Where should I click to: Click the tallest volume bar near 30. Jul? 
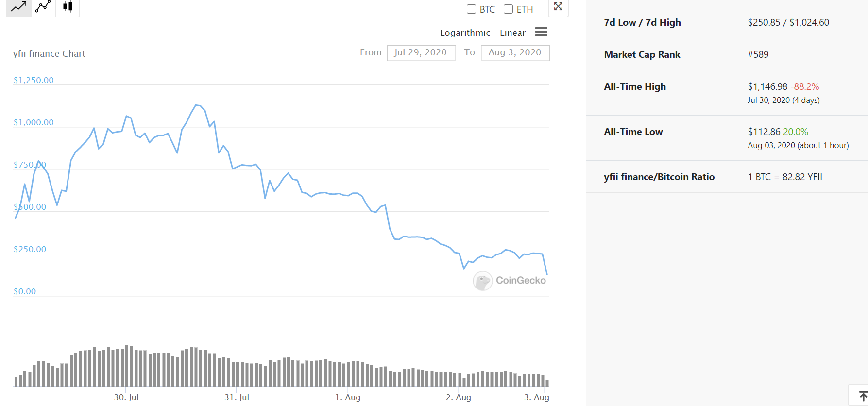(127, 366)
